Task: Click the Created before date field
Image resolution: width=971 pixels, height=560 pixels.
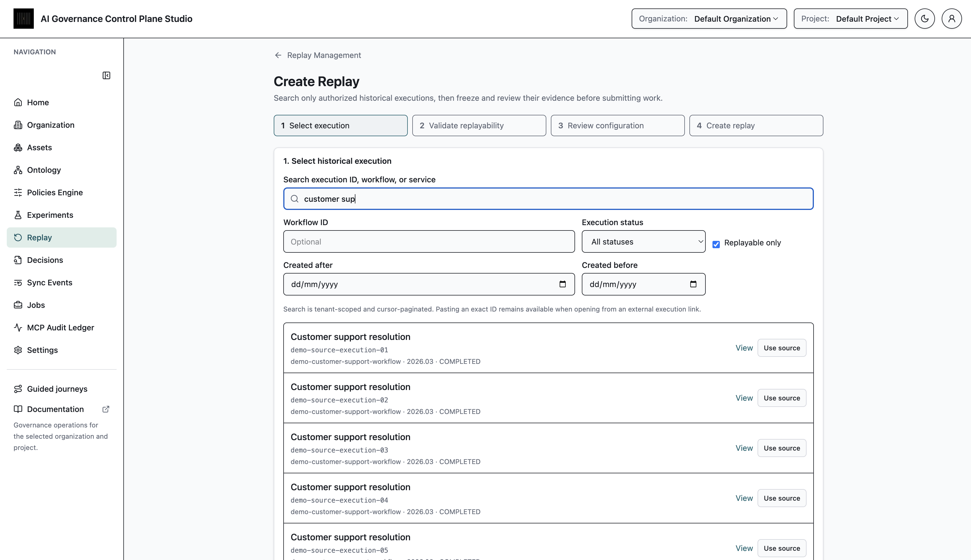Action: pyautogui.click(x=643, y=284)
